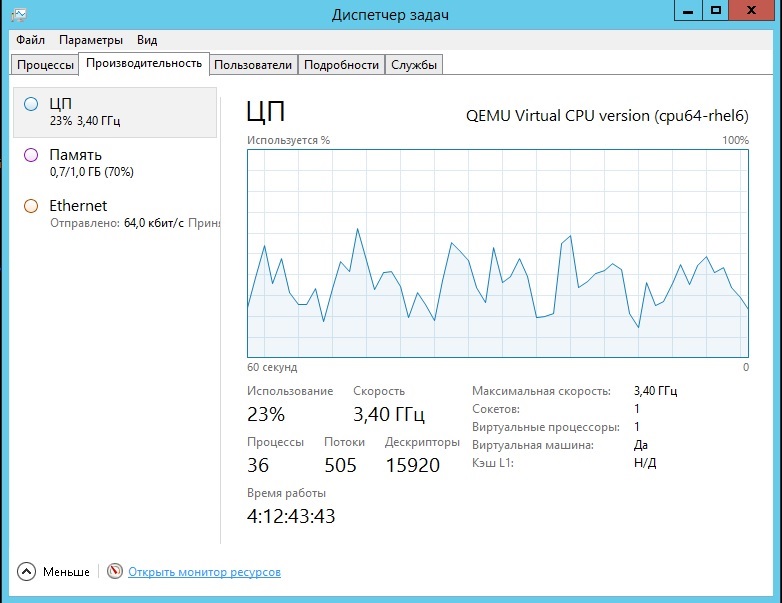Click the Дескрипторы count 15920
The image size is (782, 603).
coord(413,465)
